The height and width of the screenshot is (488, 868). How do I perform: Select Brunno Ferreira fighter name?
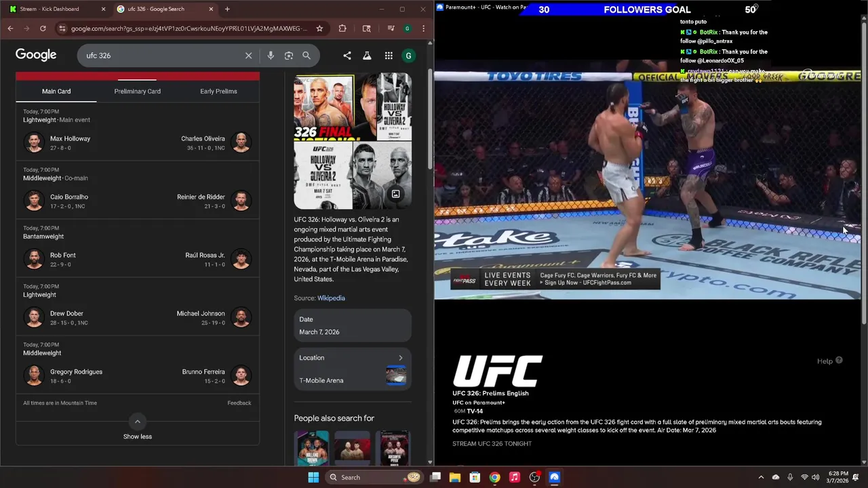click(x=203, y=371)
